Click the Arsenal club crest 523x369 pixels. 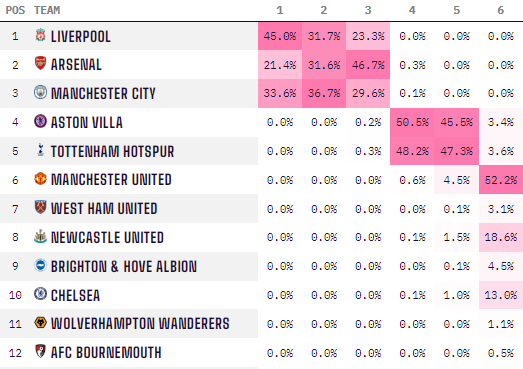point(40,63)
